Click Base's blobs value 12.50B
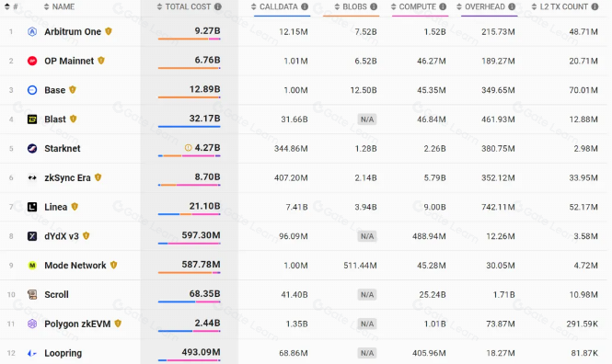Viewport: 612px width, 364px height. [364, 90]
